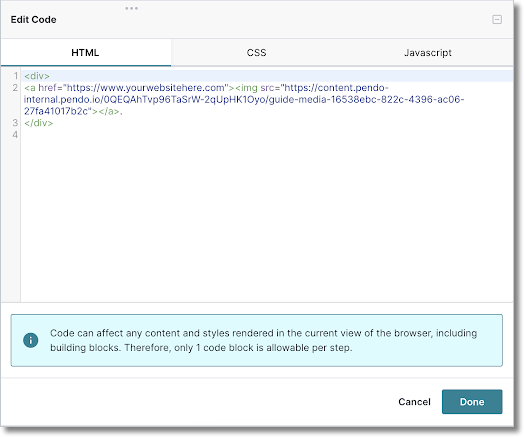
Task: Open the CSS tab
Action: tap(256, 52)
